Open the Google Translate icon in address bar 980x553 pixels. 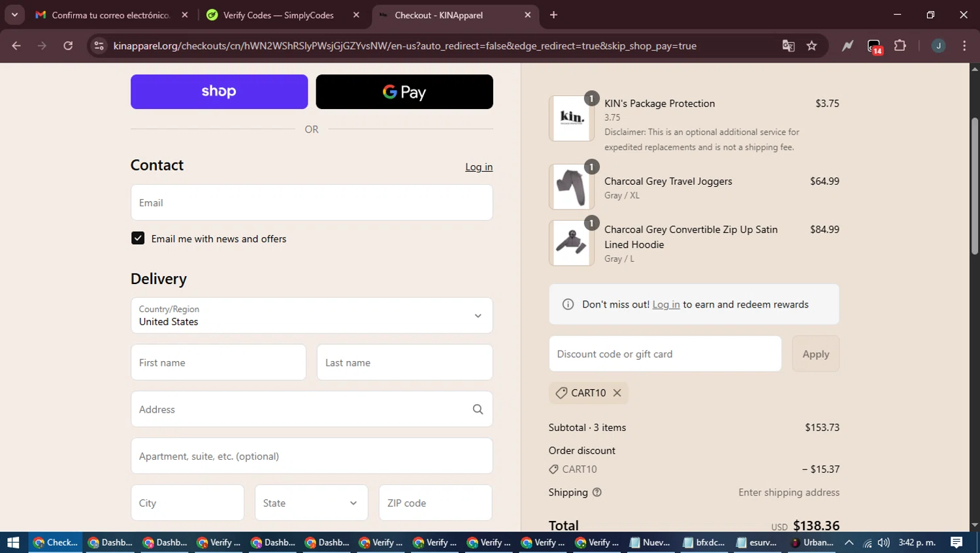click(x=789, y=46)
